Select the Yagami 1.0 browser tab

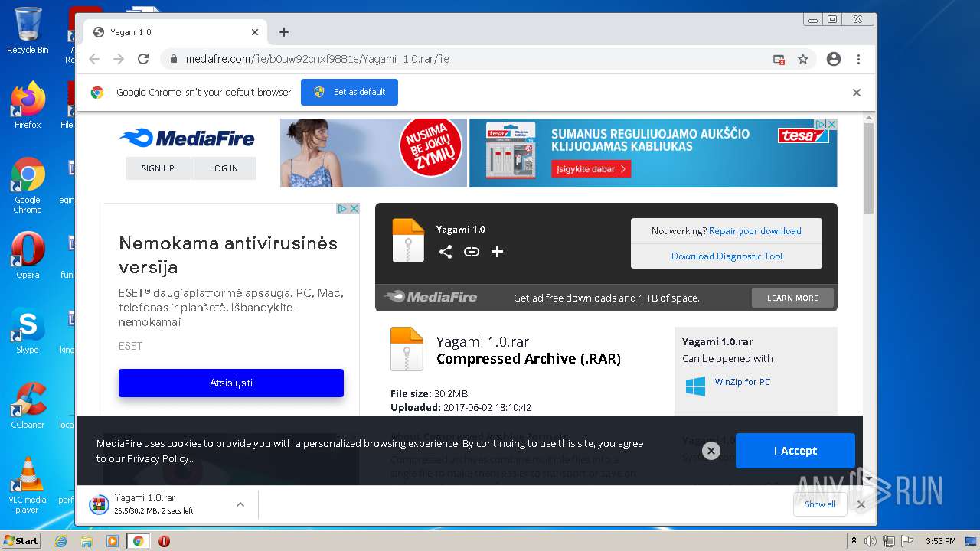pos(175,32)
